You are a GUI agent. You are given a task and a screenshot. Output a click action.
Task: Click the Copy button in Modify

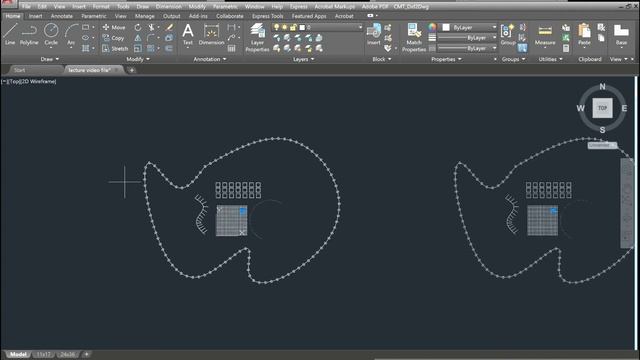(113, 38)
